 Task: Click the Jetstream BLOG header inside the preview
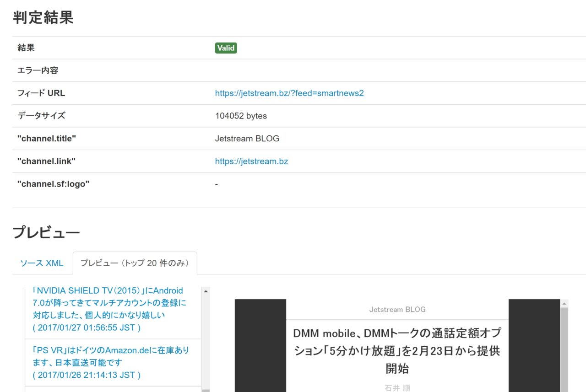397,310
